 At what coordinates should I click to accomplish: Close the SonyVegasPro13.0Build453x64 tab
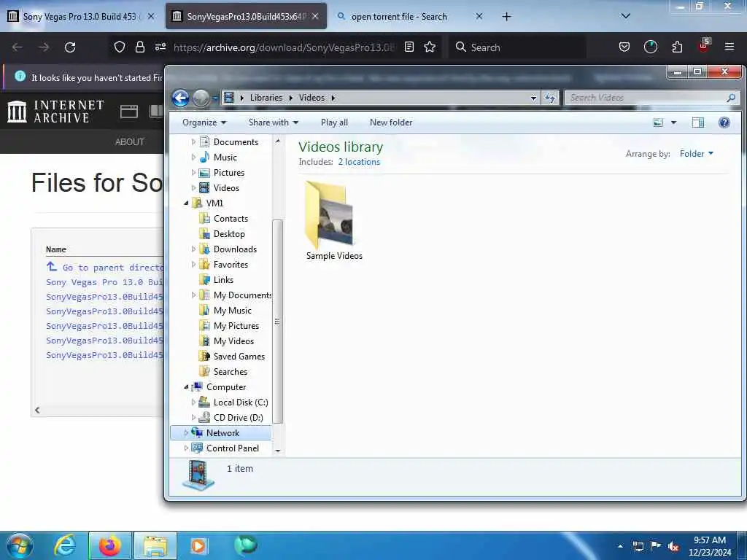(x=315, y=16)
